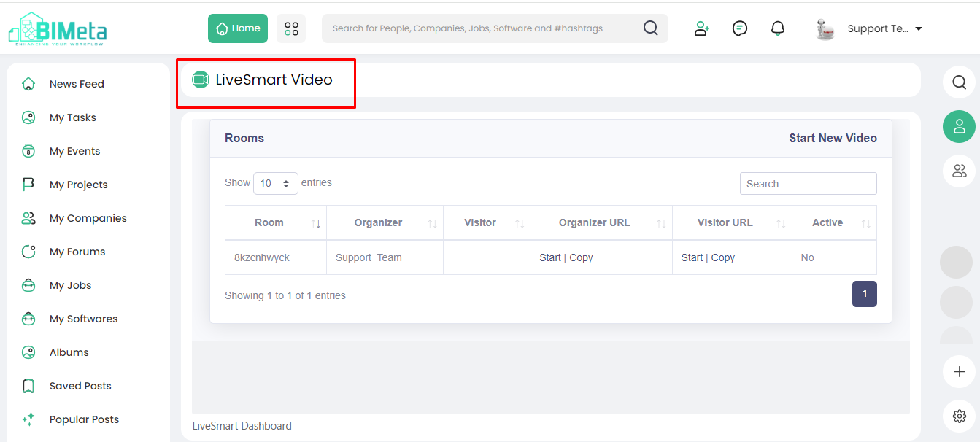Open the add friend icon
980x442 pixels.
702,28
